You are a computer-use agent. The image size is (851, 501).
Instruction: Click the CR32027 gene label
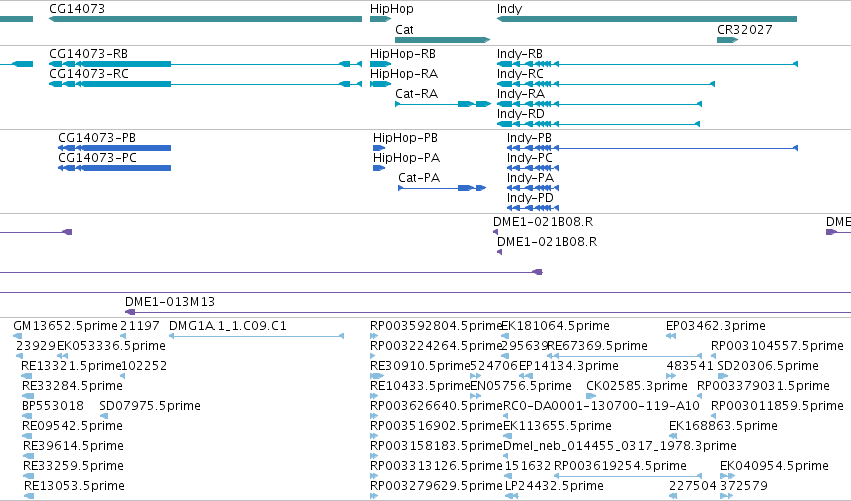(x=744, y=29)
